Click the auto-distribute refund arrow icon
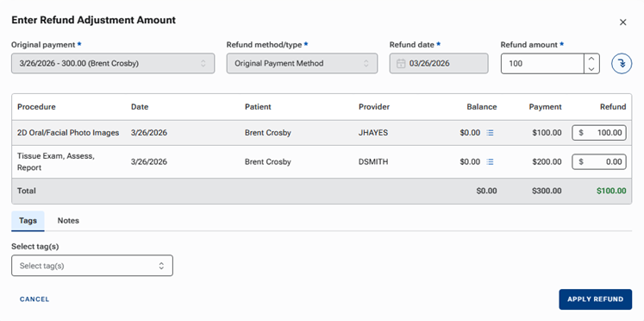This screenshot has width=644, height=321. click(622, 64)
